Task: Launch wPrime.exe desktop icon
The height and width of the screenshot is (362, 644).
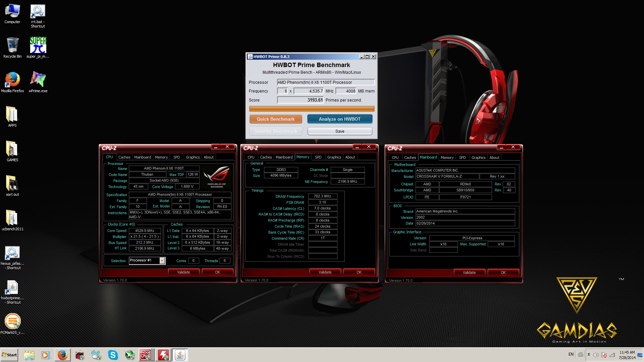Action: [x=38, y=82]
